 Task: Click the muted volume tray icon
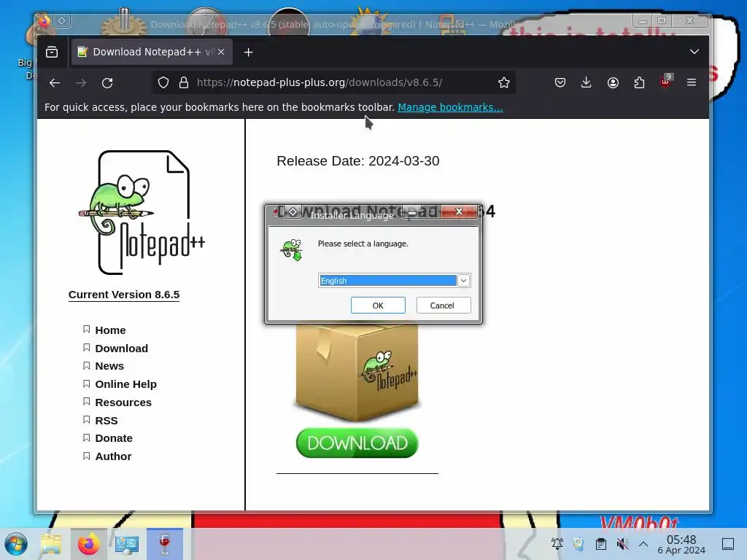(622, 543)
